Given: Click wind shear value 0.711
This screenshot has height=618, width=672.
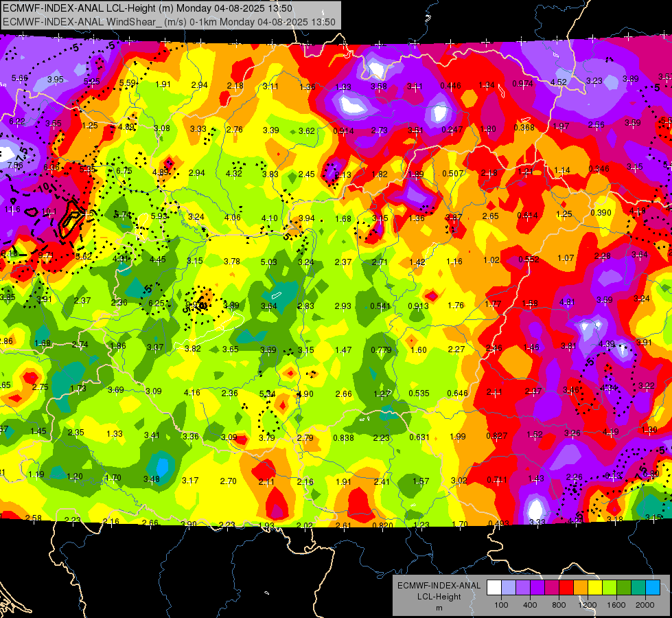Looking at the screenshot, I should pyautogui.click(x=497, y=479).
